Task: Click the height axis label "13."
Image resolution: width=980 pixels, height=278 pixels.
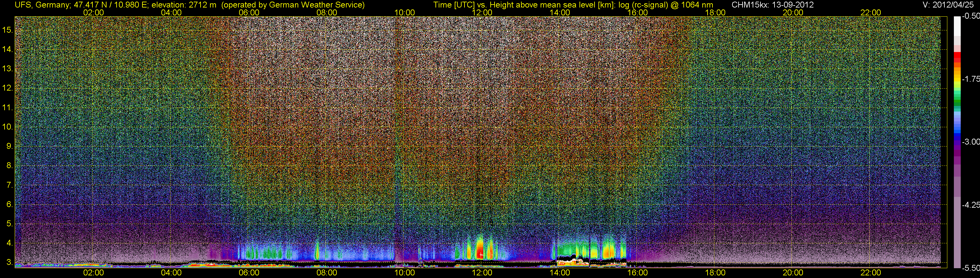Action: click(x=8, y=69)
